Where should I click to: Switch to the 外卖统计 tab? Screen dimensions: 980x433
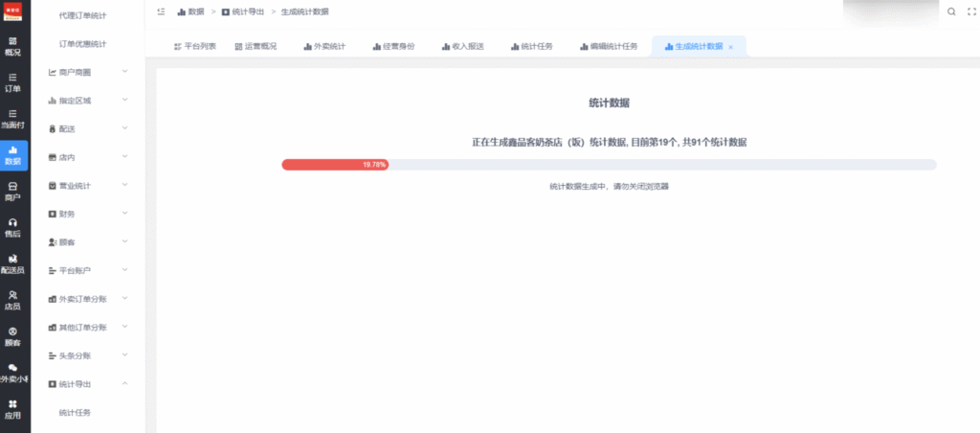[x=324, y=46]
